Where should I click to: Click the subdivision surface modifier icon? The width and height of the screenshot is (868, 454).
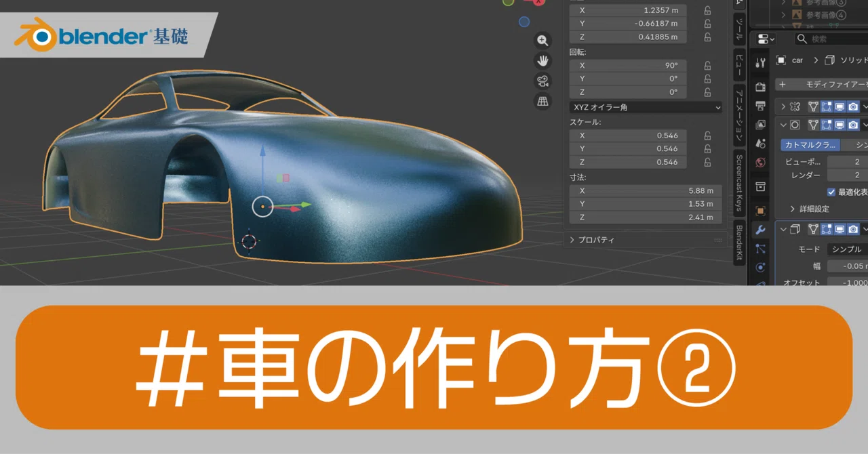pyautogui.click(x=795, y=125)
